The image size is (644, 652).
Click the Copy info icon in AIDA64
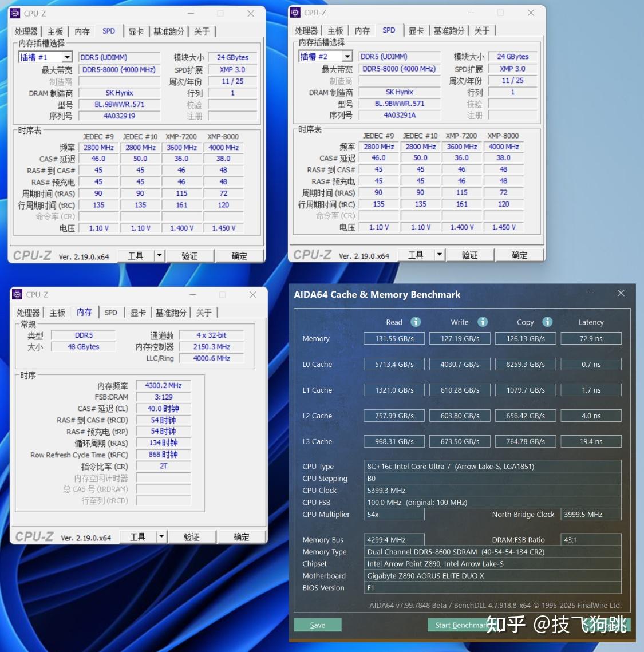pos(547,322)
